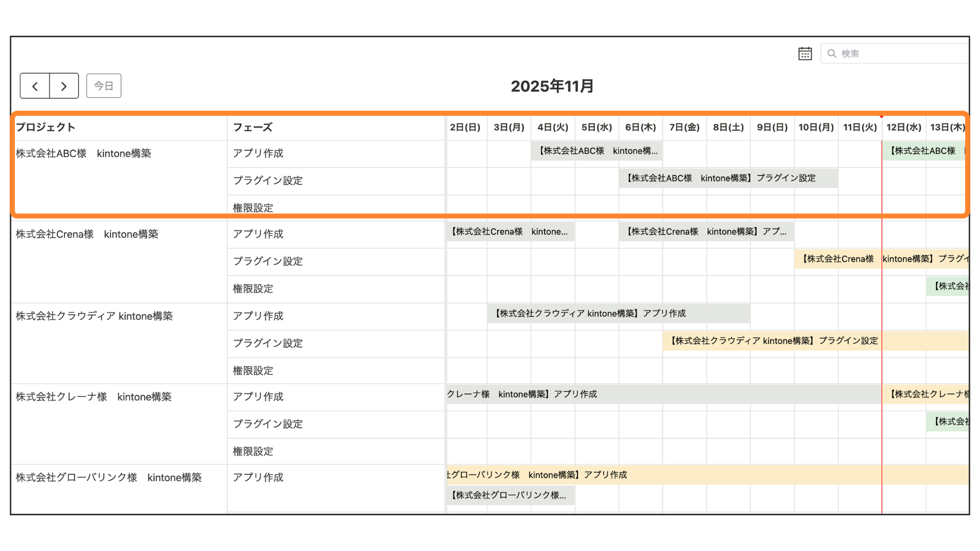Click the プロジェクト column header

[x=46, y=128]
